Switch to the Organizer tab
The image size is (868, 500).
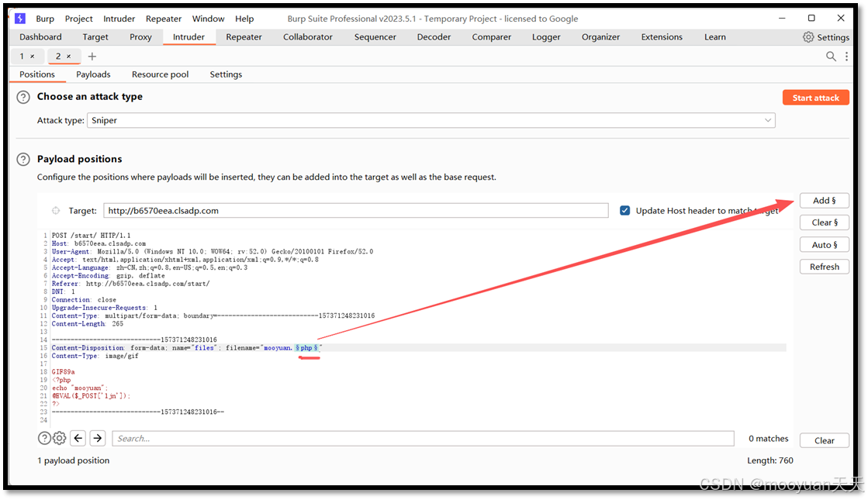[x=600, y=37]
